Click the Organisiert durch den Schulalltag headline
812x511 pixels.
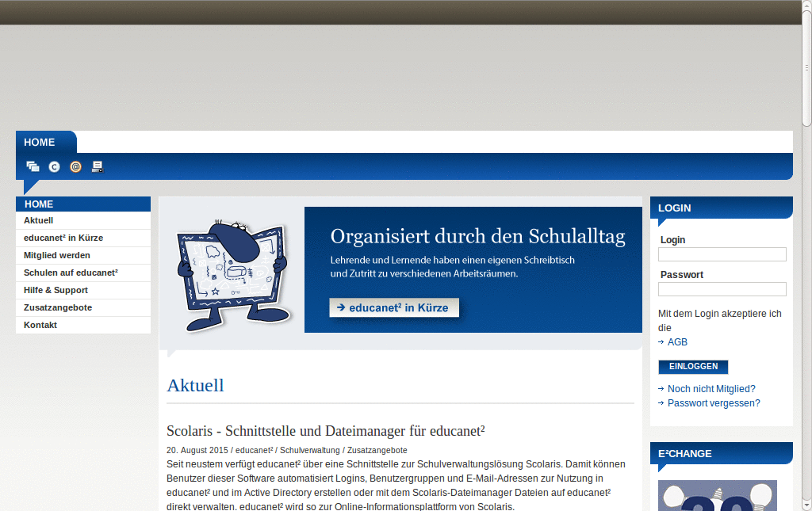point(477,236)
